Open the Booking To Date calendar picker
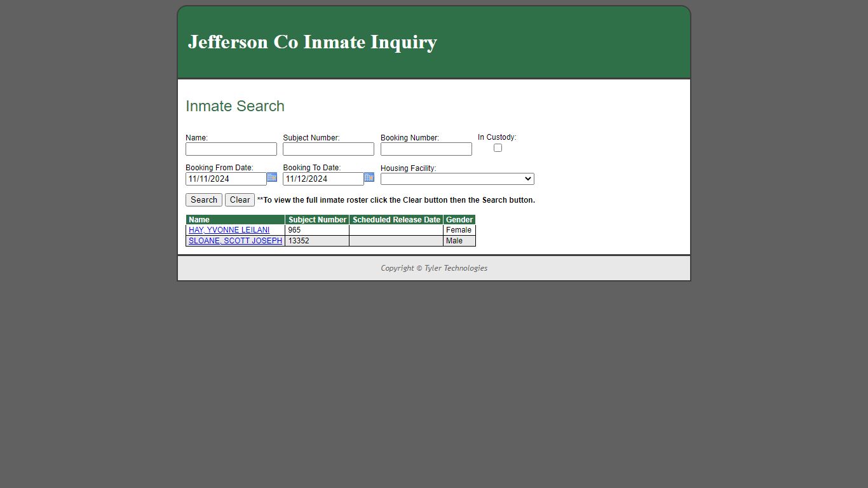868x488 pixels. (x=369, y=177)
